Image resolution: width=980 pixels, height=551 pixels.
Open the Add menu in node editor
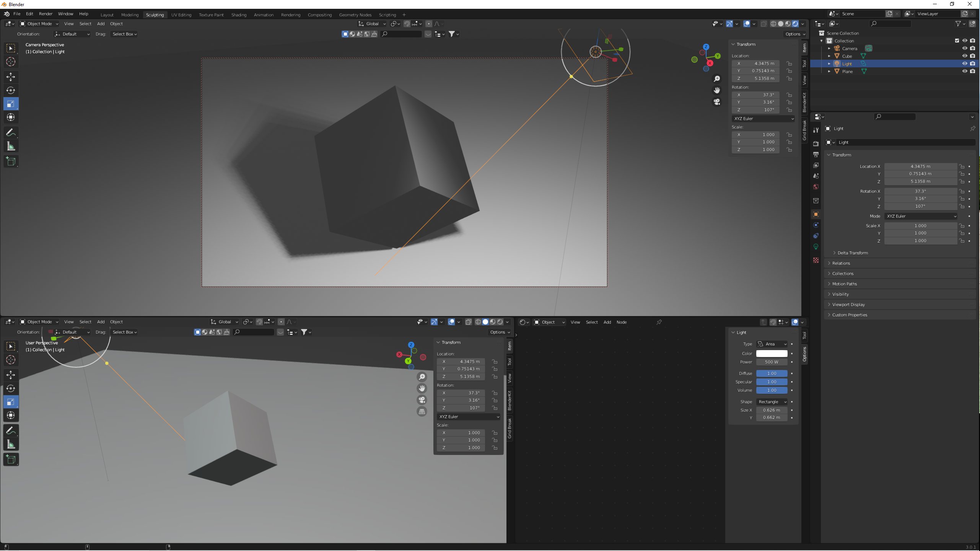coord(607,322)
